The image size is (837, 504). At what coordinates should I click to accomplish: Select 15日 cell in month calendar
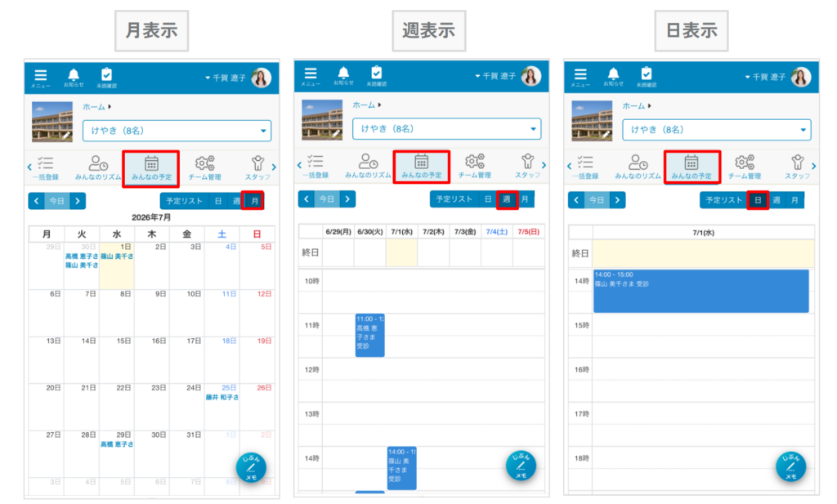[117, 360]
